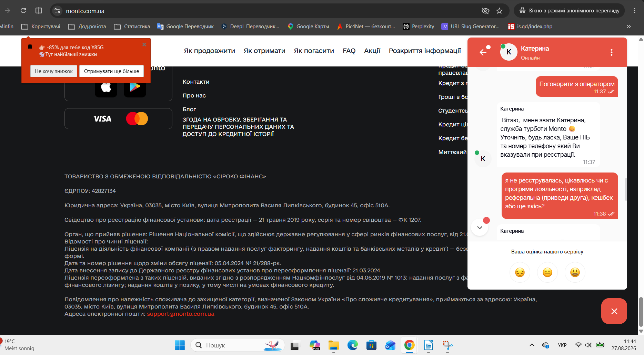This screenshot has width=644, height=355.
Task: Click the Mastercard logo
Action: click(x=137, y=119)
